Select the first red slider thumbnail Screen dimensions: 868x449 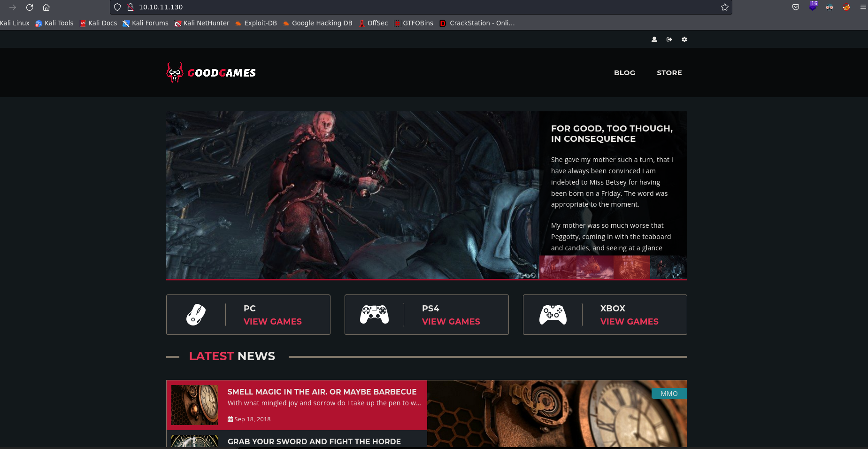pos(558,267)
